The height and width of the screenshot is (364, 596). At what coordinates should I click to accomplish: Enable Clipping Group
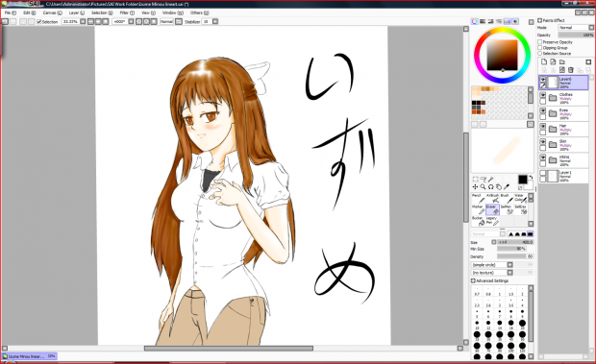(x=539, y=48)
